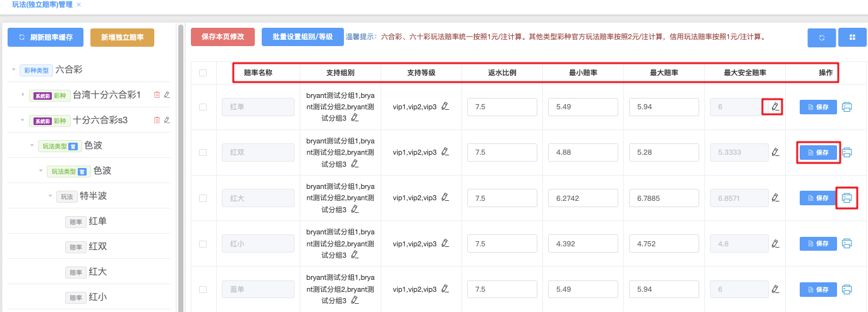Image resolution: width=868 pixels, height=312 pixels.
Task: Edit max safe odds for 红单 row
Action: click(x=775, y=107)
